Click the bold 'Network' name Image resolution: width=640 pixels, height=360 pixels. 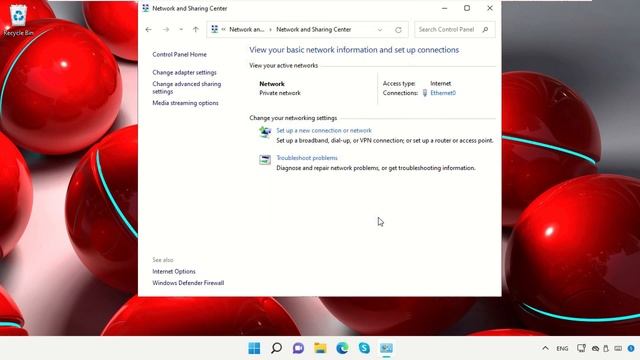click(272, 84)
